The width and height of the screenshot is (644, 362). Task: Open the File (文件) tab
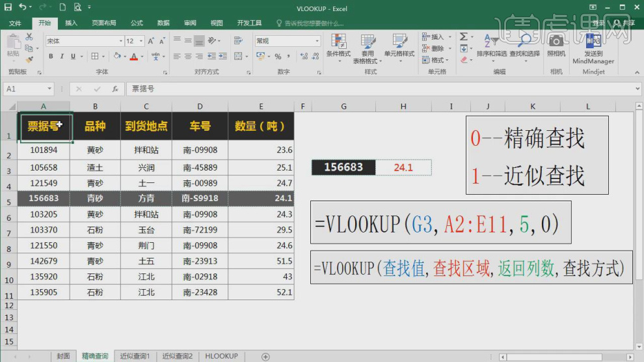(15, 23)
